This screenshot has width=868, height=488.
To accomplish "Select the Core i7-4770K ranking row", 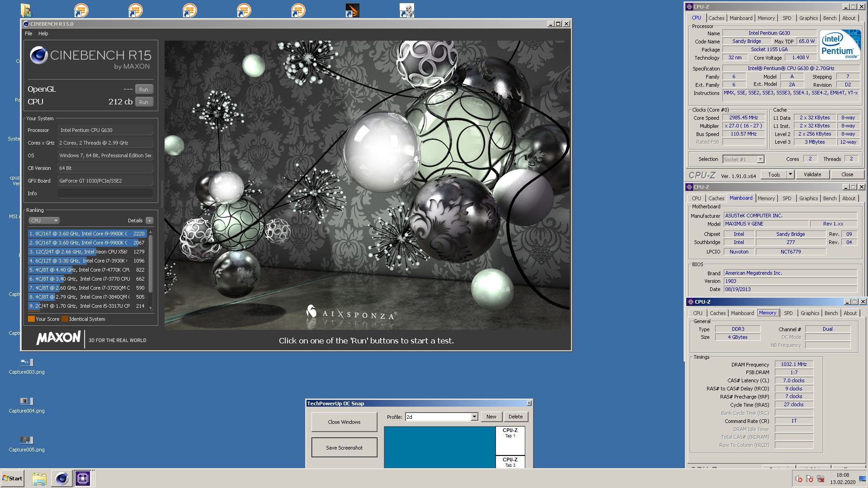I will tap(87, 270).
